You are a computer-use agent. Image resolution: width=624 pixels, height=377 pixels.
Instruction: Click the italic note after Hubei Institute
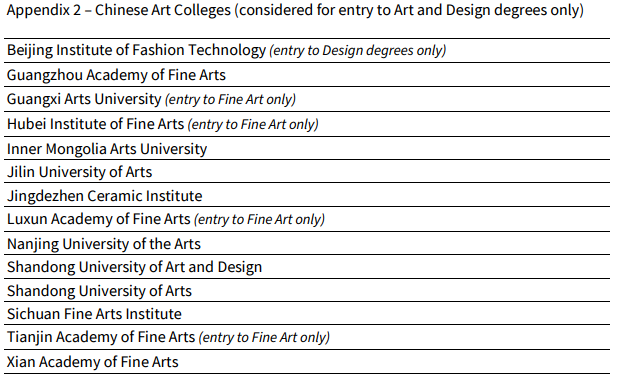point(253,124)
